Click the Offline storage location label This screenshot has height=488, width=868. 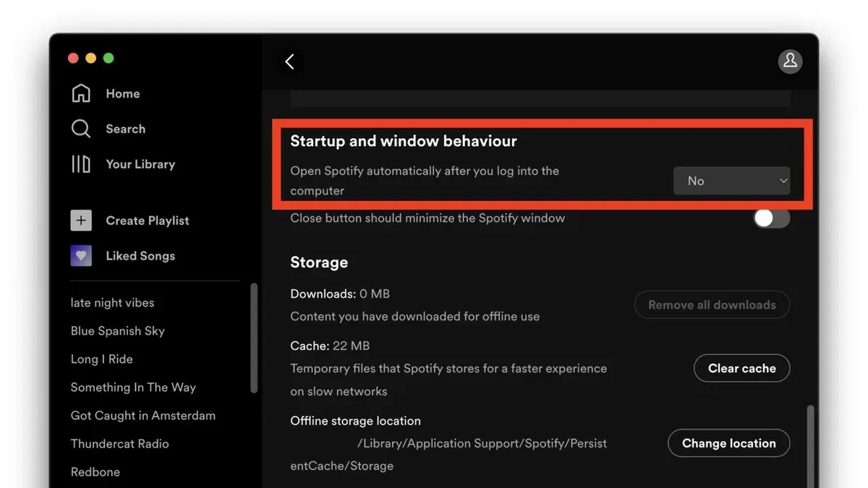pyautogui.click(x=355, y=420)
